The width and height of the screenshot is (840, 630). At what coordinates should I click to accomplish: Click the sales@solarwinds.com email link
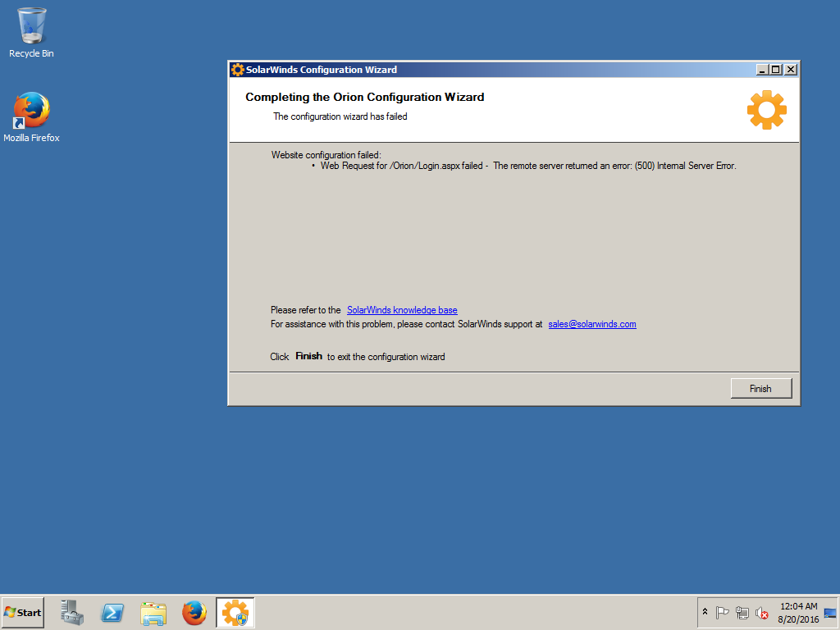tap(592, 324)
